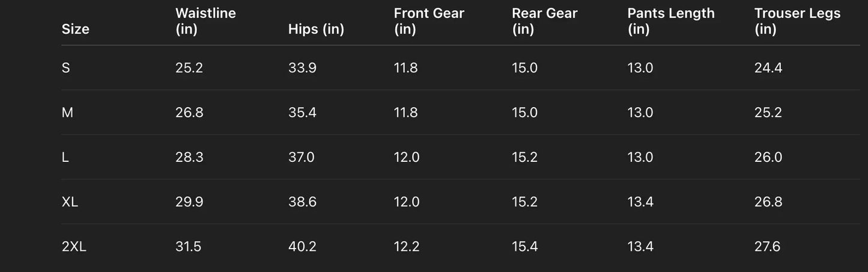Select the L size row label
The image size is (868, 272).
(x=65, y=157)
